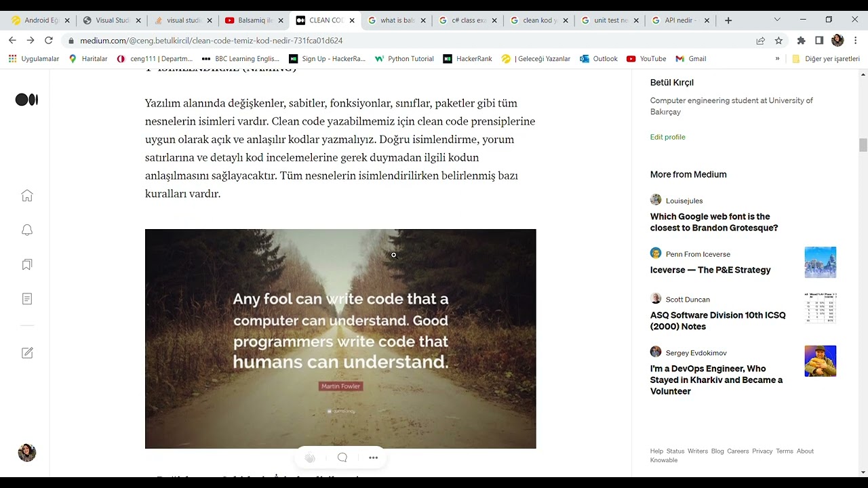The image size is (868, 488).
Task: Open notifications bell in Medium sidebar
Action: (27, 230)
